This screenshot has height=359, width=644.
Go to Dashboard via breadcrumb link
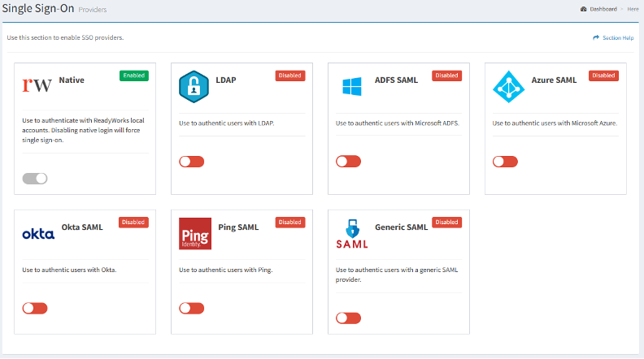[603, 9]
